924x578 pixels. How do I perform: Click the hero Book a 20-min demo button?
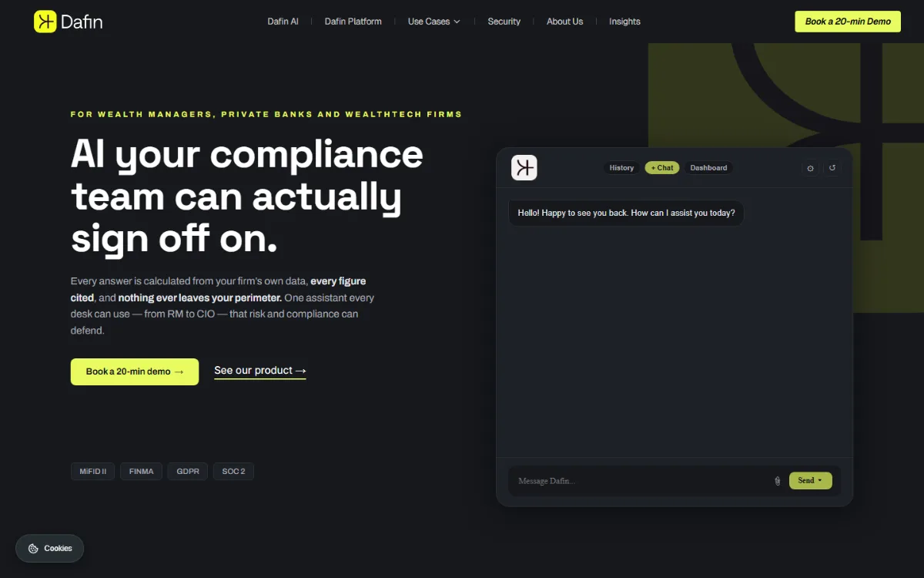point(135,371)
